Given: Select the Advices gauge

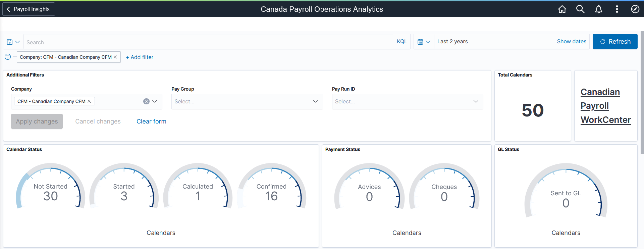Looking at the screenshot, I should (369, 187).
